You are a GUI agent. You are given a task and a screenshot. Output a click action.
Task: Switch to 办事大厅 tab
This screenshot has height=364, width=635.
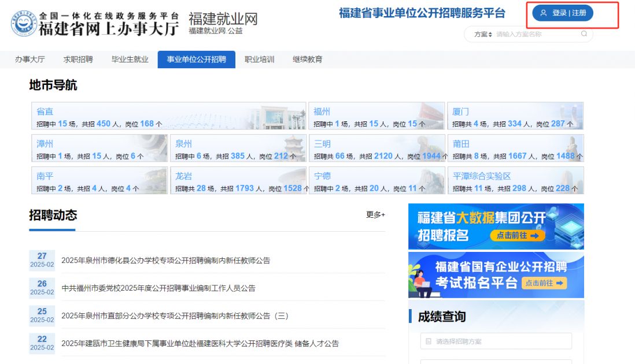[x=30, y=60]
